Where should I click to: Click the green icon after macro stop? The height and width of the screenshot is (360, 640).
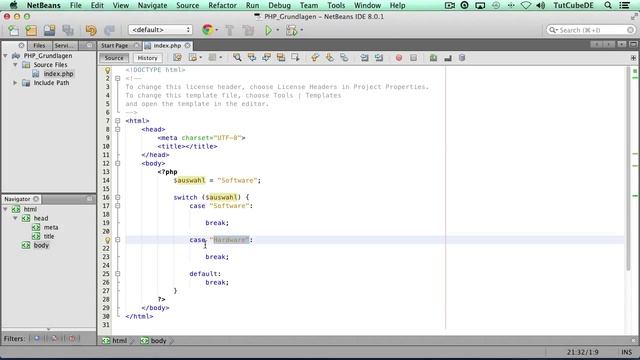coord(433,58)
